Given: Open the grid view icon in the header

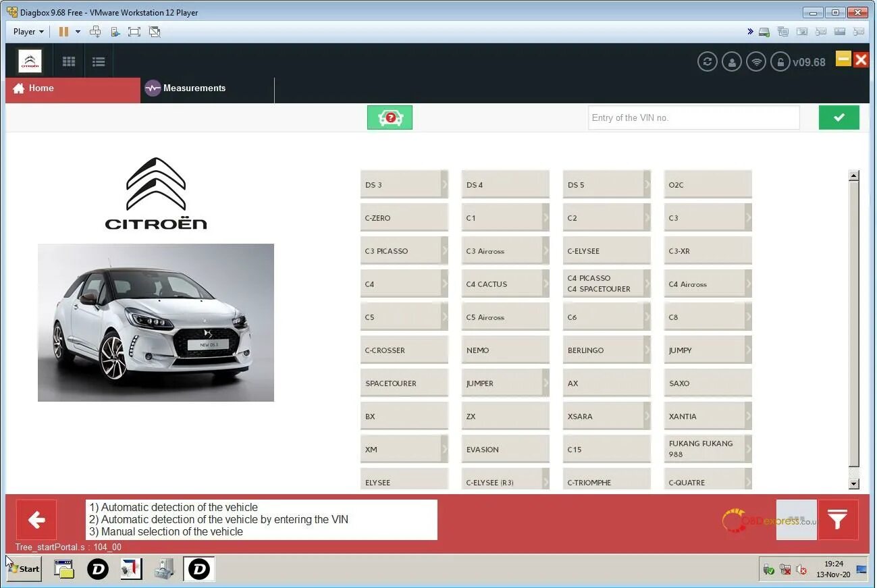Looking at the screenshot, I should click(x=69, y=61).
